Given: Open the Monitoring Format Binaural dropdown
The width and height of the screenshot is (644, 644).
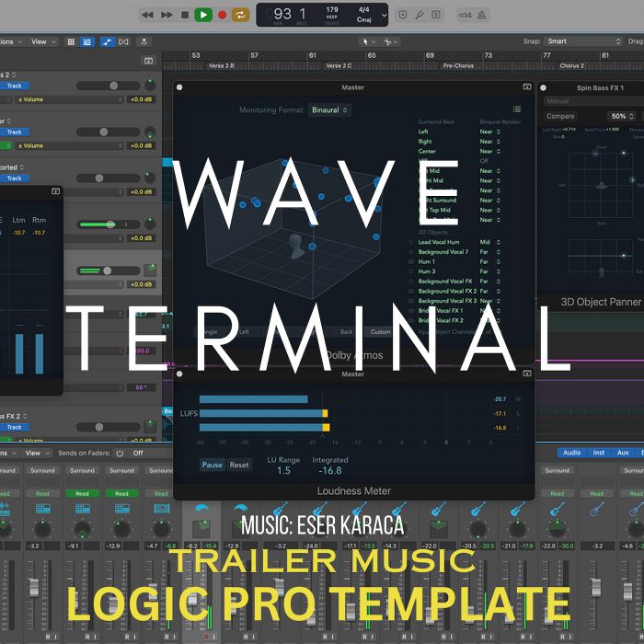Looking at the screenshot, I should point(329,110).
